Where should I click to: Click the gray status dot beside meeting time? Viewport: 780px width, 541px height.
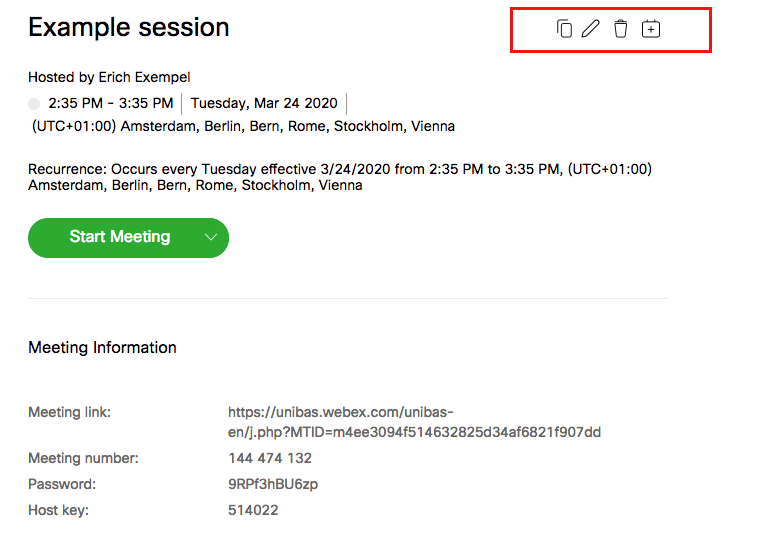(x=34, y=103)
